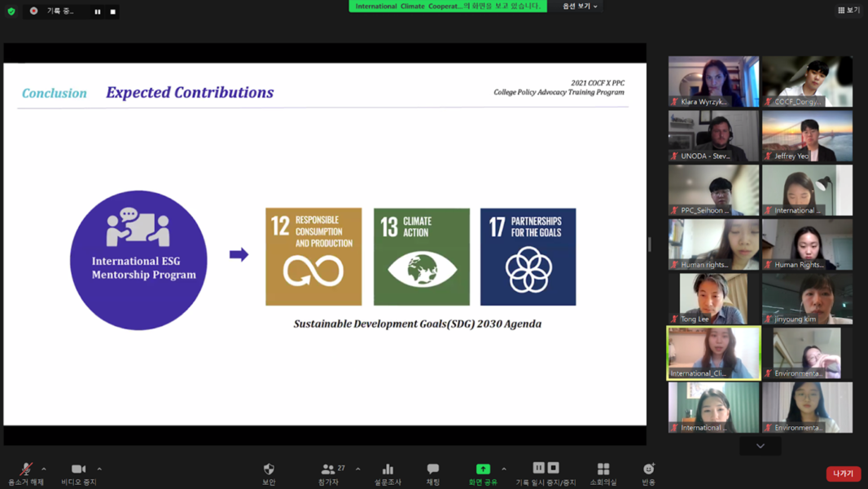Expand the audio options caret beside mute

coord(44,469)
